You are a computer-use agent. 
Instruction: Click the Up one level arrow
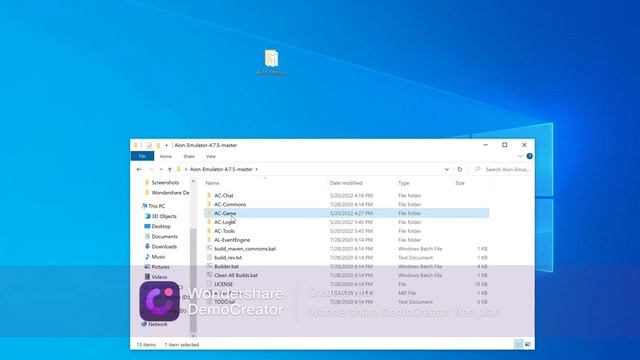[x=170, y=169]
